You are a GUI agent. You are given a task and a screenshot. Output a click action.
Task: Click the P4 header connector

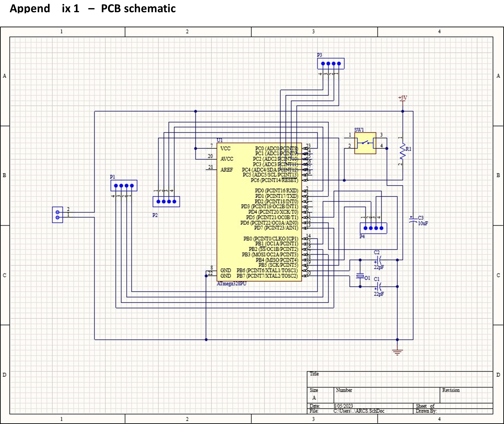[373, 228]
